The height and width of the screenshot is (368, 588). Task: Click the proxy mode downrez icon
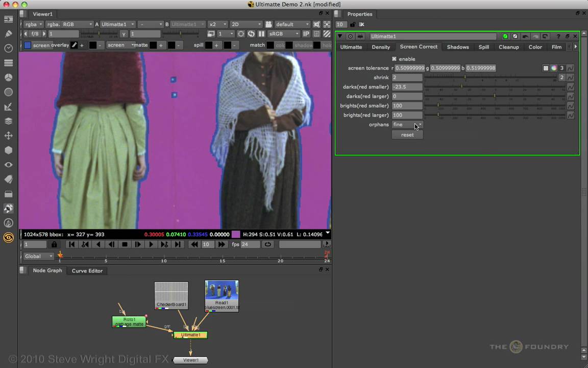coord(211,34)
